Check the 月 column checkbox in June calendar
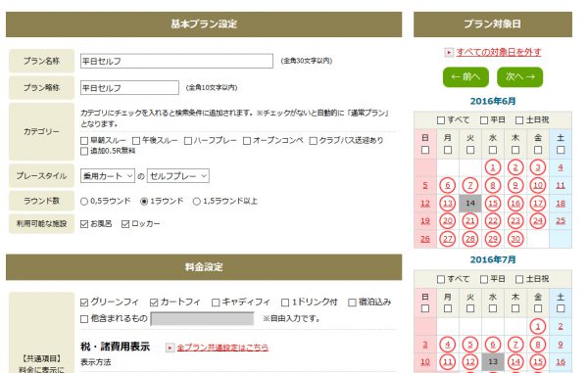The height and width of the screenshot is (373, 588). (448, 150)
